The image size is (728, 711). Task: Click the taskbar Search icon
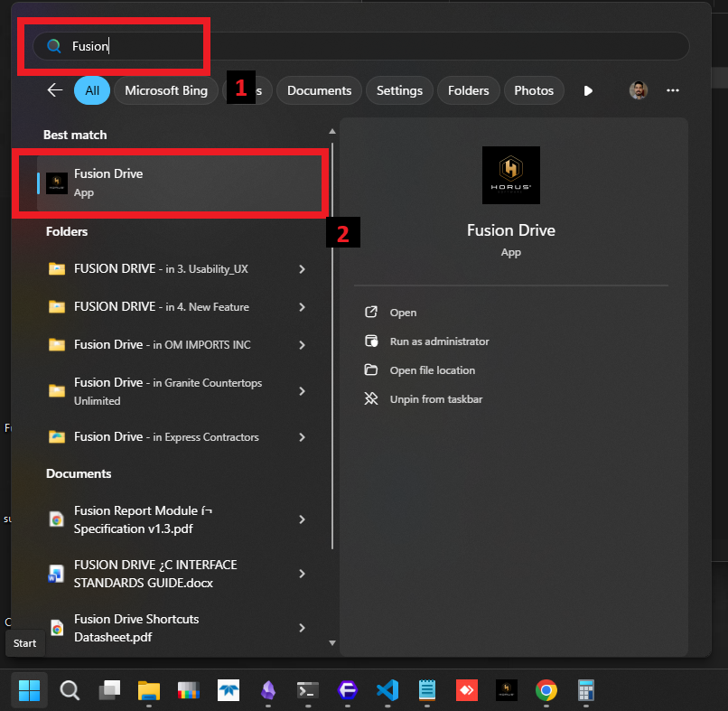pos(70,690)
